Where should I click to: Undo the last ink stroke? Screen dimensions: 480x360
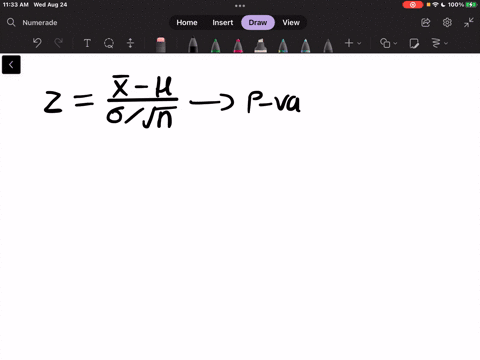coord(37,43)
